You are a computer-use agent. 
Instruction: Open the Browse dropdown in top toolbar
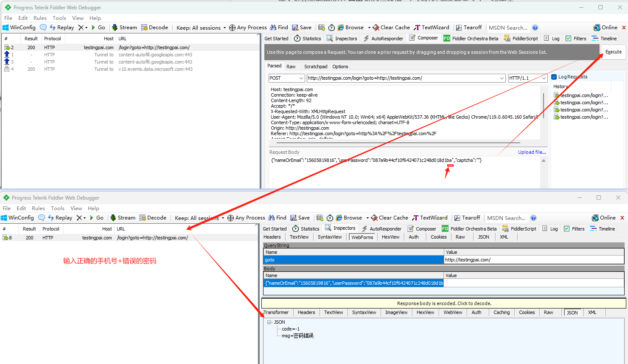(369, 28)
